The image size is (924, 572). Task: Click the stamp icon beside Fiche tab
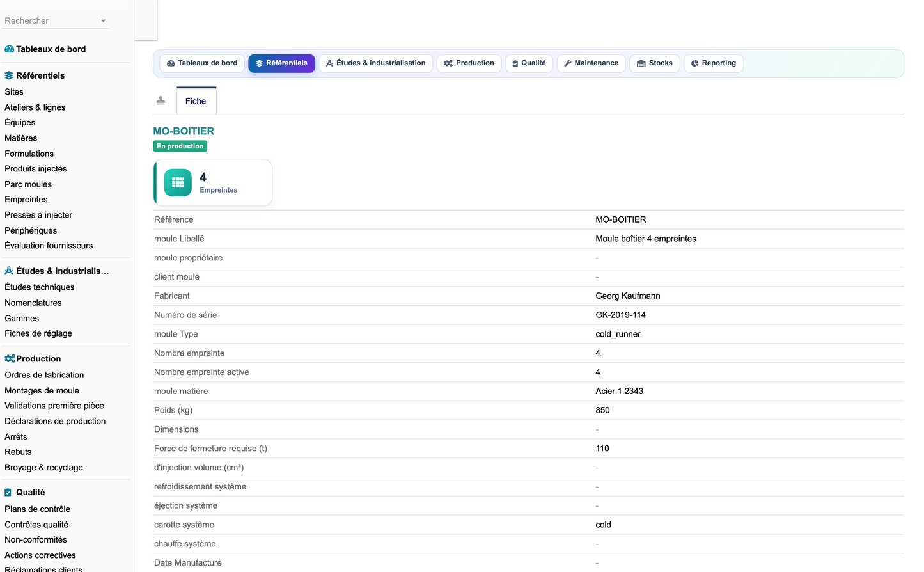pos(161,100)
